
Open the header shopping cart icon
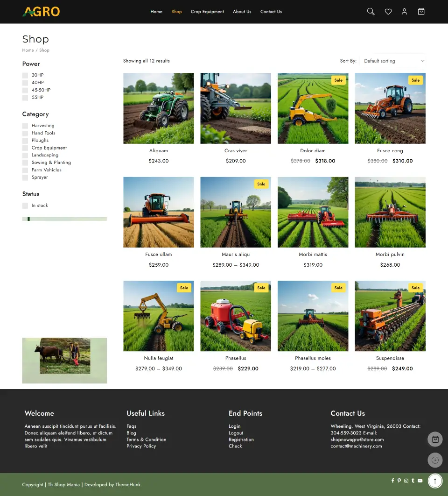421,12
